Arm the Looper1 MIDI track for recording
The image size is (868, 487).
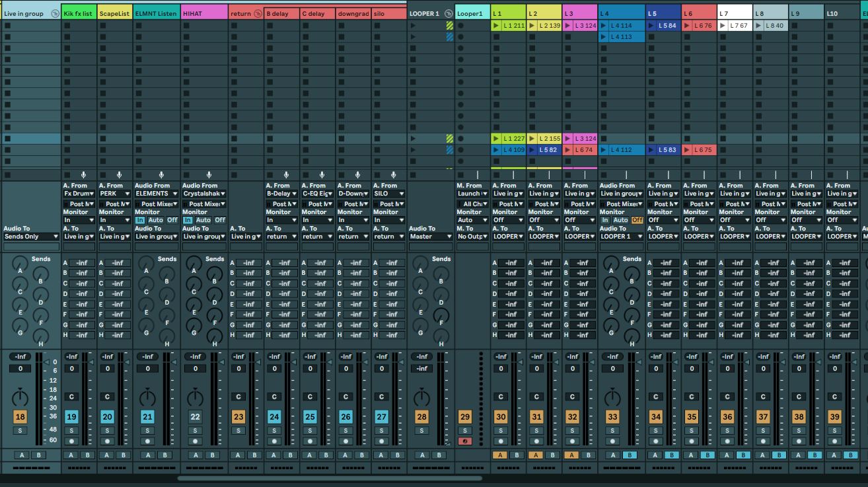coord(465,441)
